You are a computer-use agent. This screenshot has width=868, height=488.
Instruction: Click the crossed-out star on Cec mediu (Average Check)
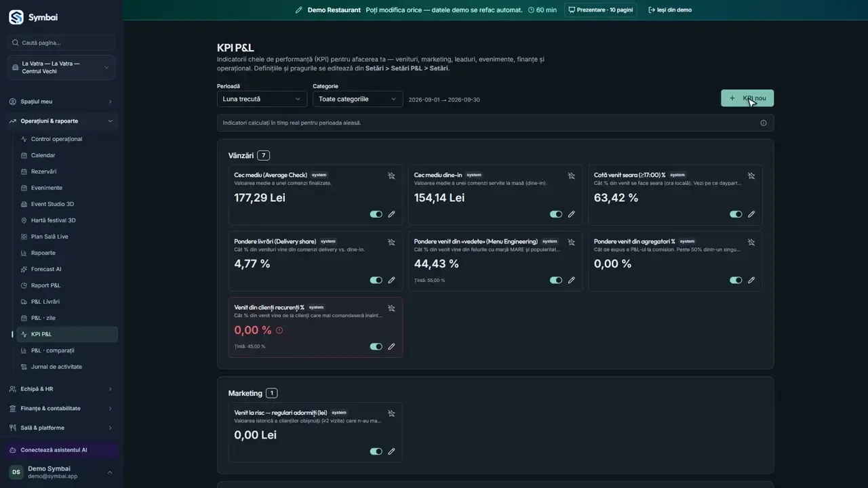coord(391,176)
